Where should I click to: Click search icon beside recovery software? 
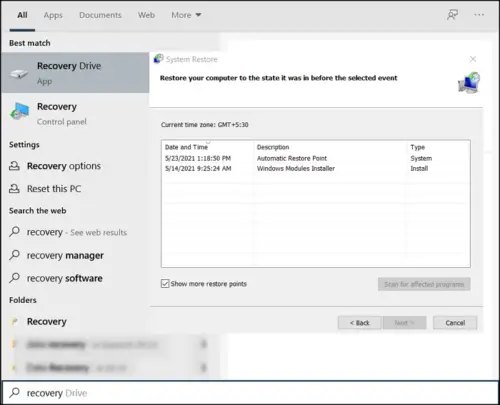pos(14,278)
